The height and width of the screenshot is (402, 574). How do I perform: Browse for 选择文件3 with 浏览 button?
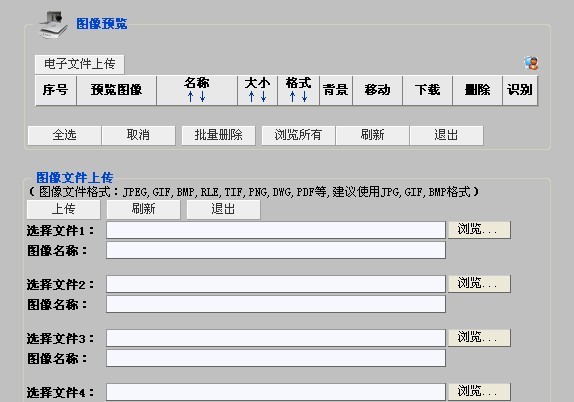coord(479,338)
